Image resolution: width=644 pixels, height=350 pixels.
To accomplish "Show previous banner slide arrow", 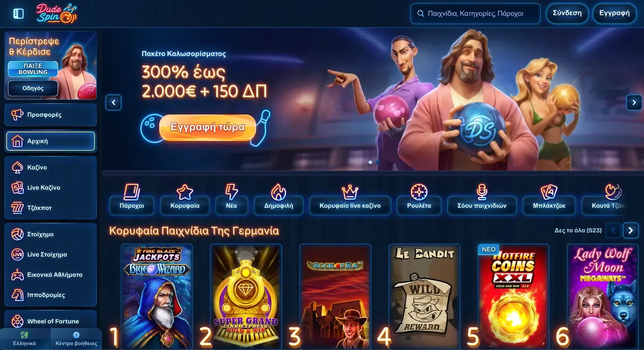I will (113, 102).
